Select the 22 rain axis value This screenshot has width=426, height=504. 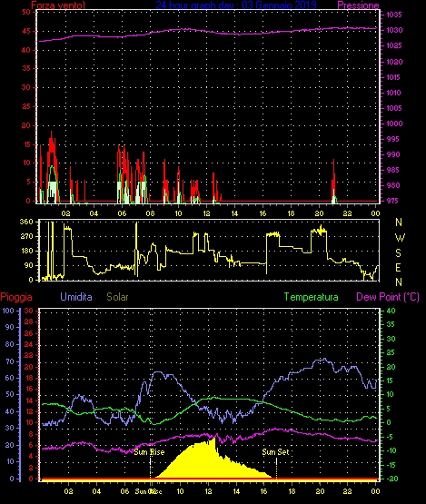(29, 355)
